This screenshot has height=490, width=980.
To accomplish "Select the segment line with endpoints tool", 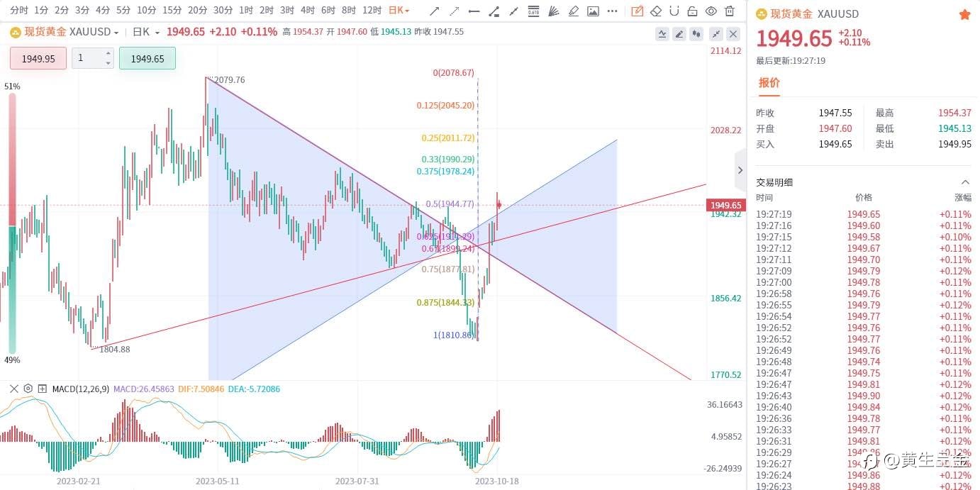I will click(x=494, y=11).
